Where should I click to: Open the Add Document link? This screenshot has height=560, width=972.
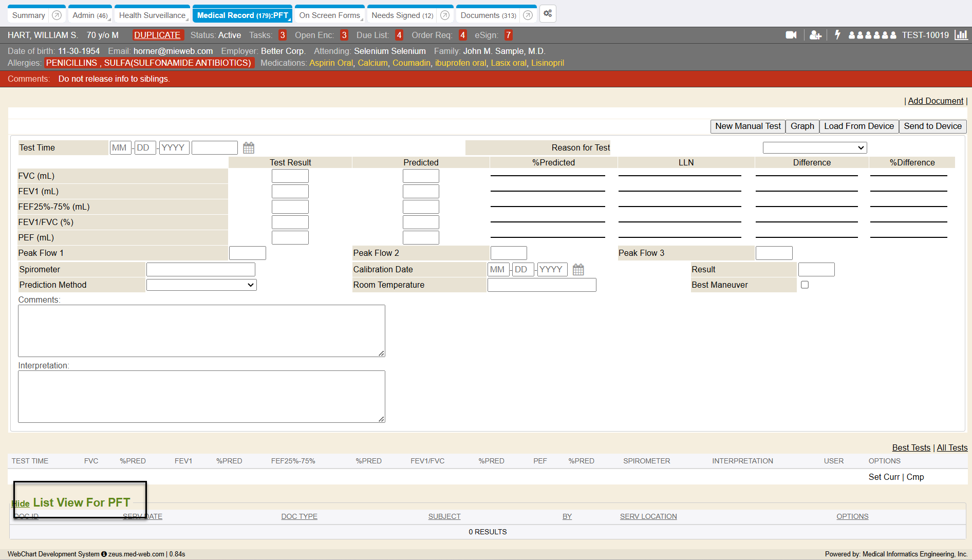pos(935,101)
